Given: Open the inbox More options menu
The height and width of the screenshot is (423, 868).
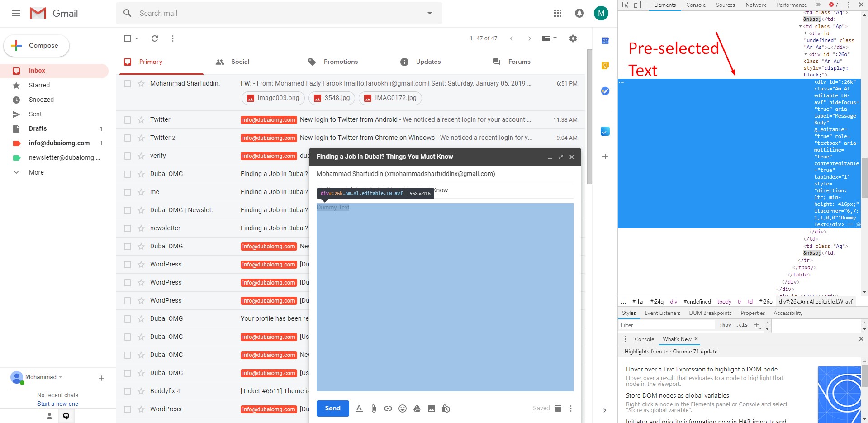Looking at the screenshot, I should click(x=173, y=38).
